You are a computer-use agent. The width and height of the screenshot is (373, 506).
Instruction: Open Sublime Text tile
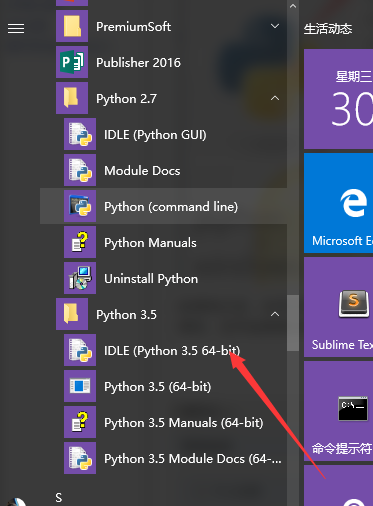point(338,307)
